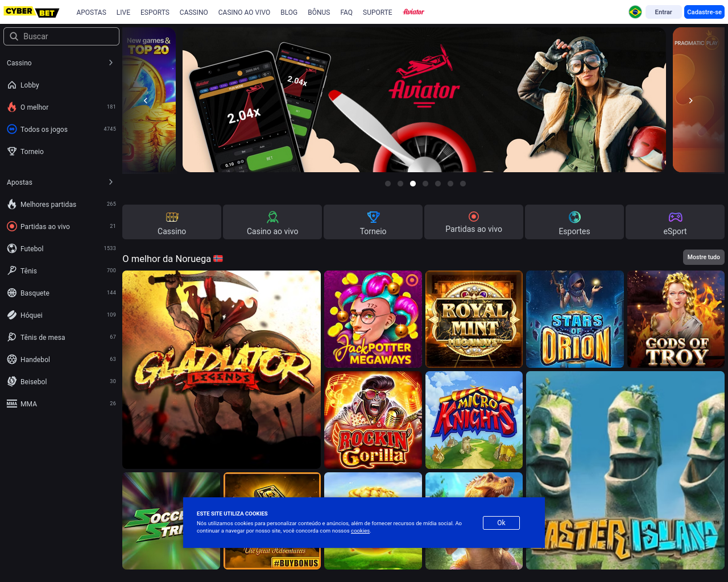Viewport: 728px width, 582px height.
Task: Open the BÔNUS menu item
Action: [x=319, y=12]
